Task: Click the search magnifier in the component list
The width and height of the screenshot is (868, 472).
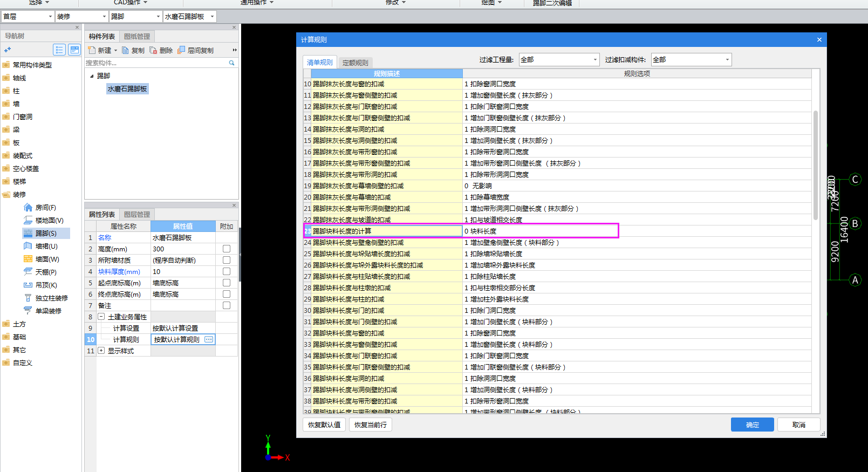Action: 232,63
